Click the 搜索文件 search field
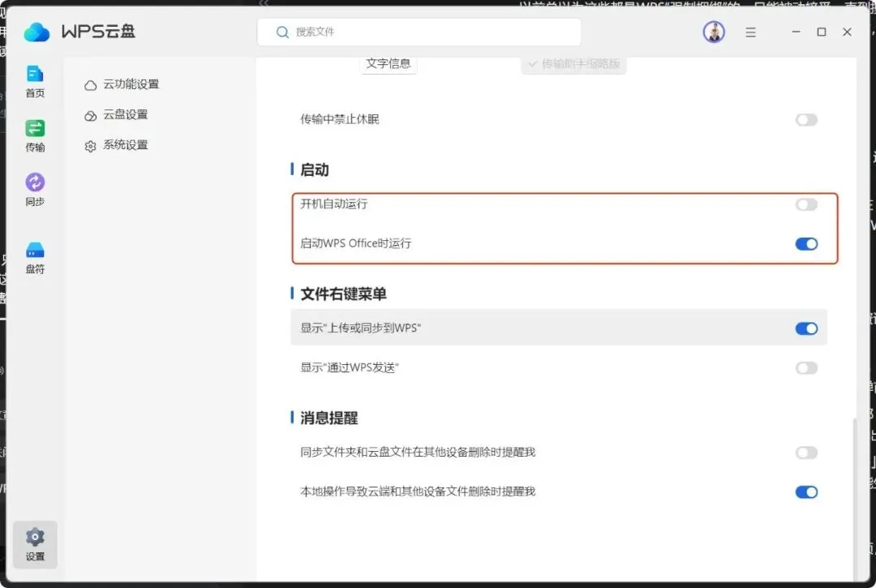The image size is (876, 588). coord(419,32)
